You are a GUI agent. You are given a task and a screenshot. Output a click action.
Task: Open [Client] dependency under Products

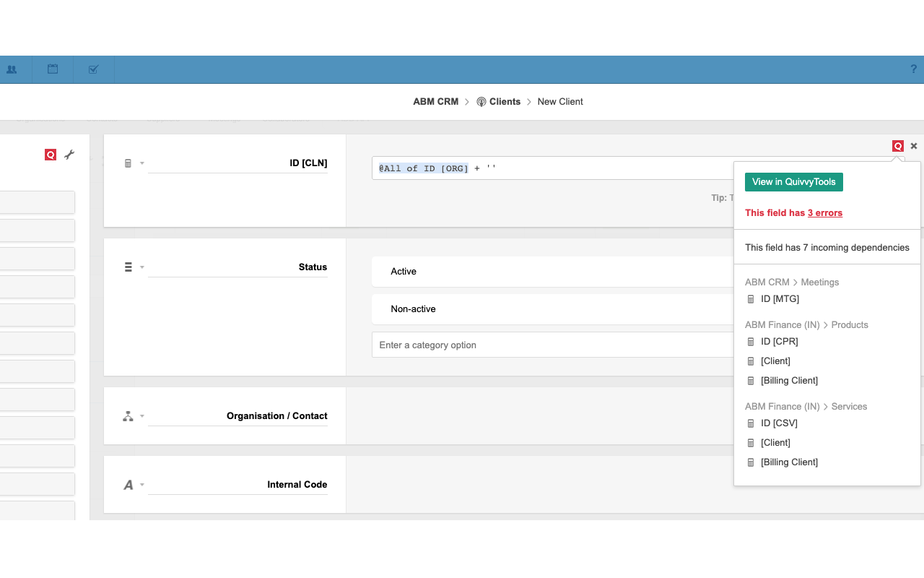point(775,361)
